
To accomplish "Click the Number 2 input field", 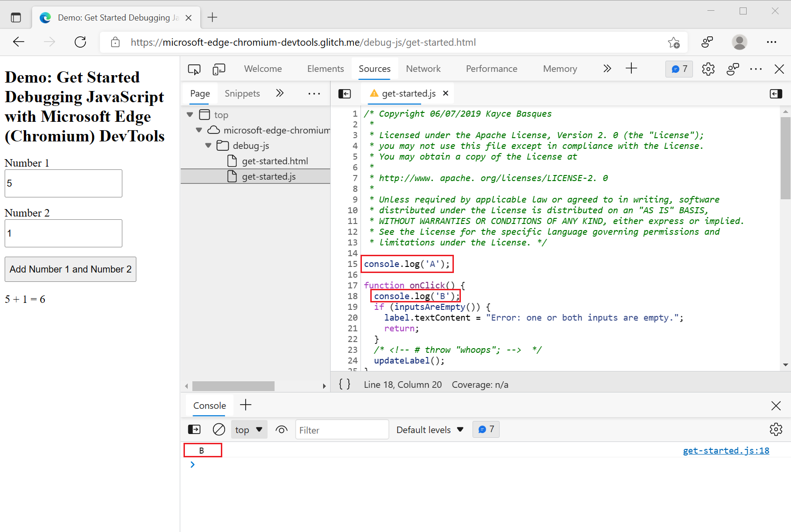I will click(x=63, y=233).
